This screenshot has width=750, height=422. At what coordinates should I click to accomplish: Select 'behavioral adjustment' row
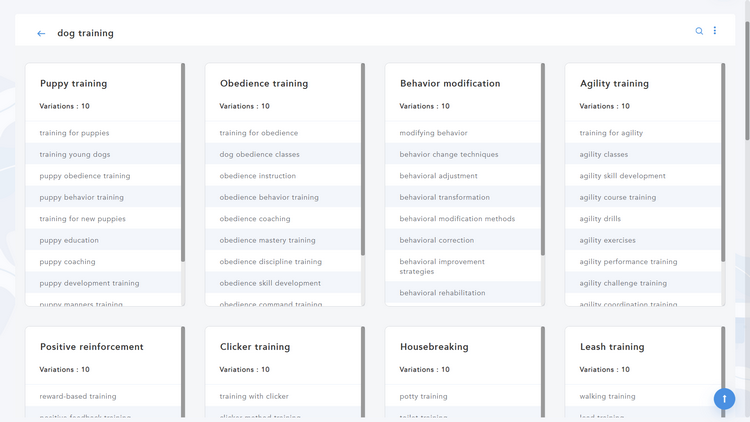463,176
